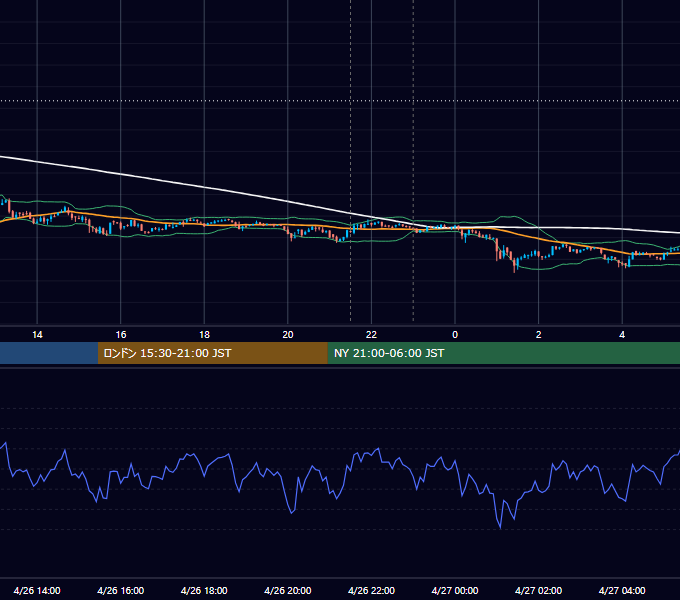
Task: Click the 4/26 16:00 date label
Action: 121,590
